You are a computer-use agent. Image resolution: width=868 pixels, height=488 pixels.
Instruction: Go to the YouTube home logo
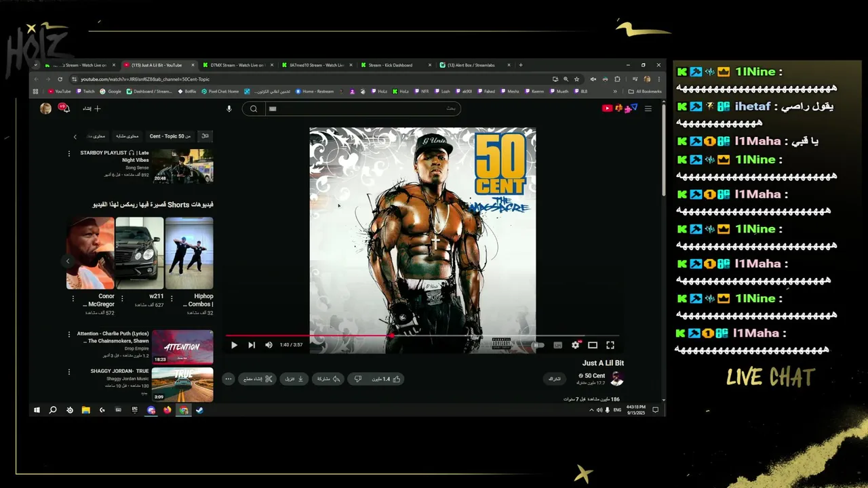620,108
